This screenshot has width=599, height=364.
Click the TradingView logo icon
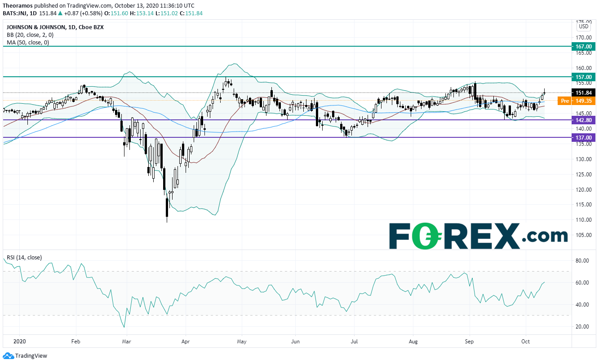click(x=8, y=355)
